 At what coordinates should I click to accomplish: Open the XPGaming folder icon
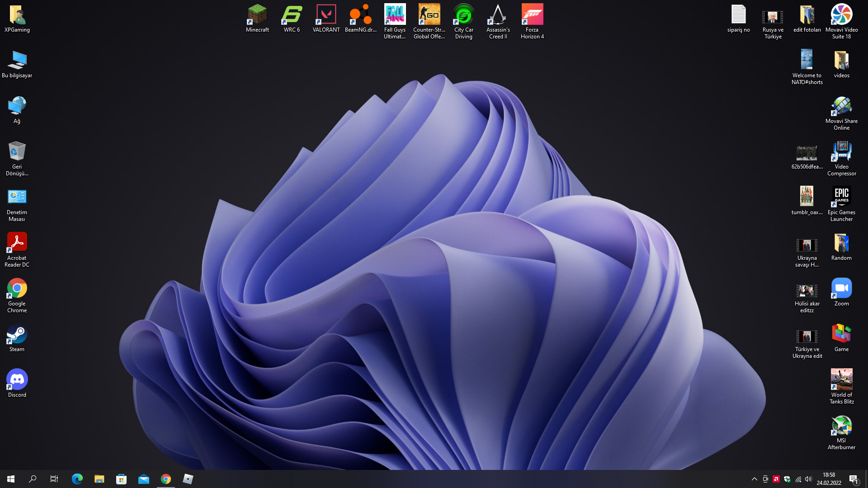(17, 19)
